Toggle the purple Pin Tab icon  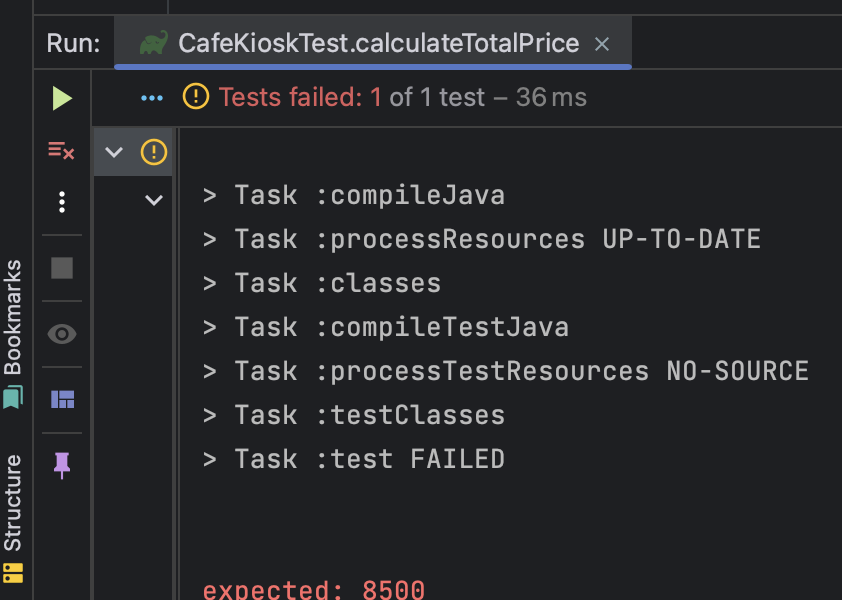62,464
